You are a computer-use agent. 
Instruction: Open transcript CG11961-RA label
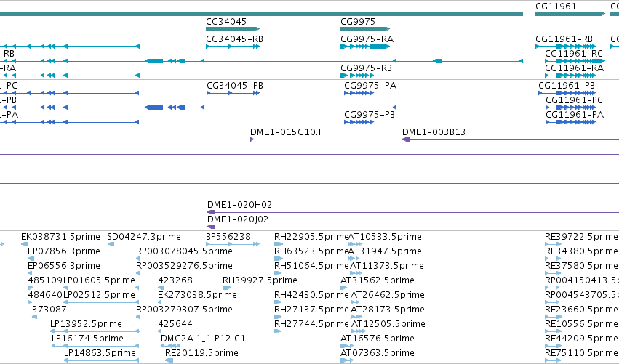[x=574, y=68]
